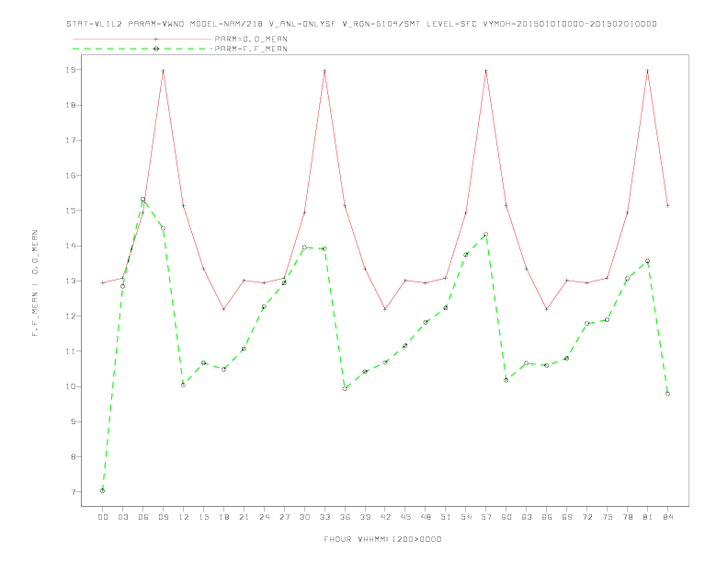Click x-axis tick label 39
The width and height of the screenshot is (728, 563).
365,517
